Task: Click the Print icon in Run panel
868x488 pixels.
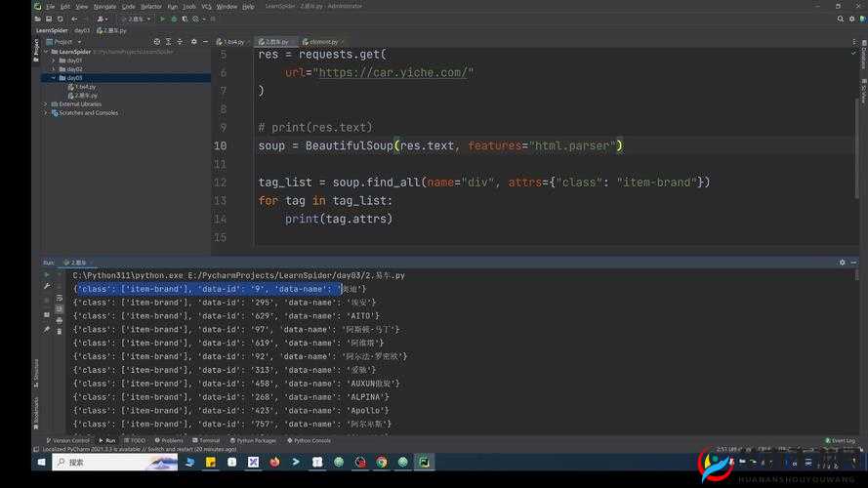Action: click(x=60, y=320)
